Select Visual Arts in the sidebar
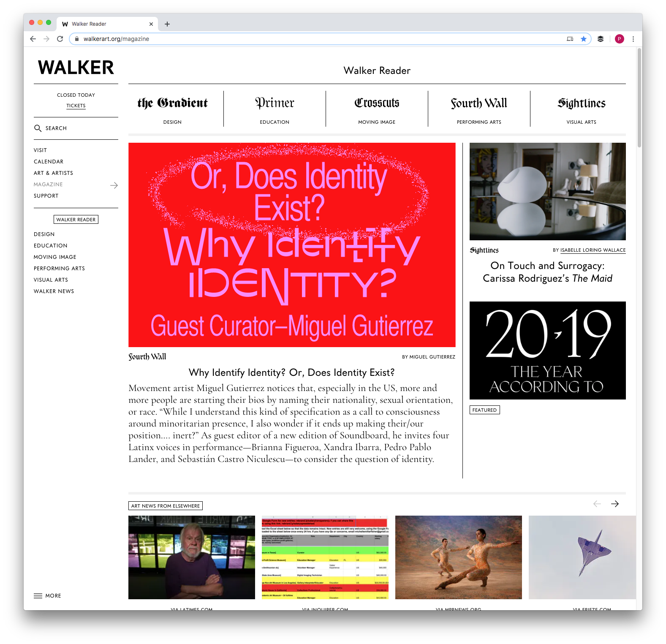The height and width of the screenshot is (644, 666). (x=51, y=280)
